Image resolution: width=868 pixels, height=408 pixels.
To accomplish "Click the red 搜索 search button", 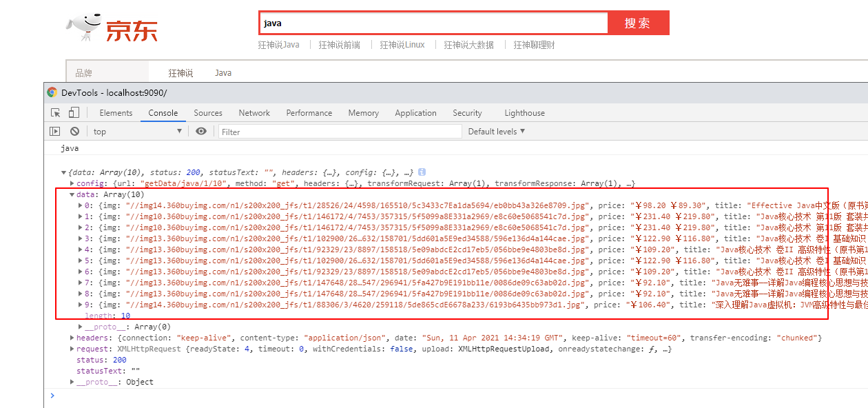I will click(x=638, y=23).
